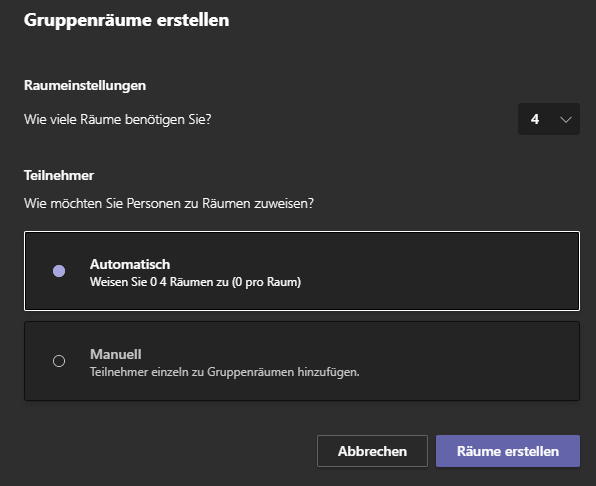Click the number 4 in the dropdown
Image resolution: width=596 pixels, height=486 pixels.
coord(535,119)
